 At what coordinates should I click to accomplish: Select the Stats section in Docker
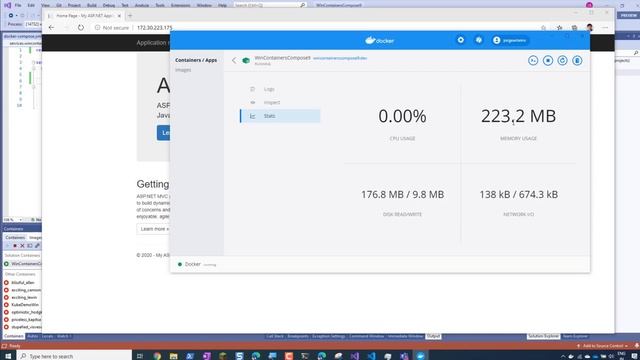click(280, 116)
